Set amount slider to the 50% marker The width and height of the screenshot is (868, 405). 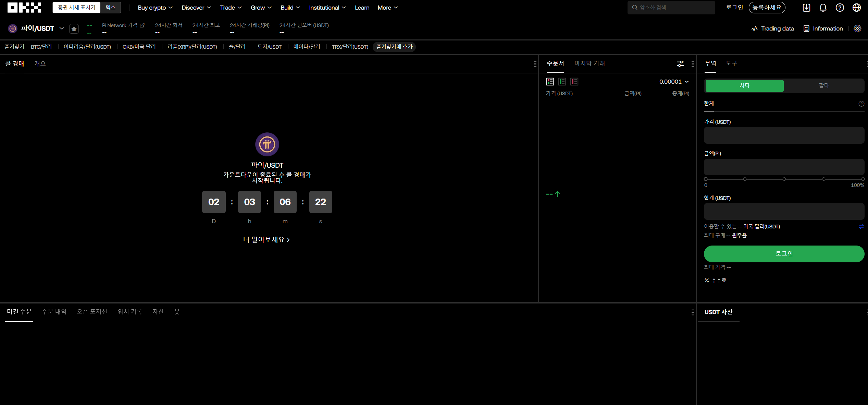coord(784,179)
